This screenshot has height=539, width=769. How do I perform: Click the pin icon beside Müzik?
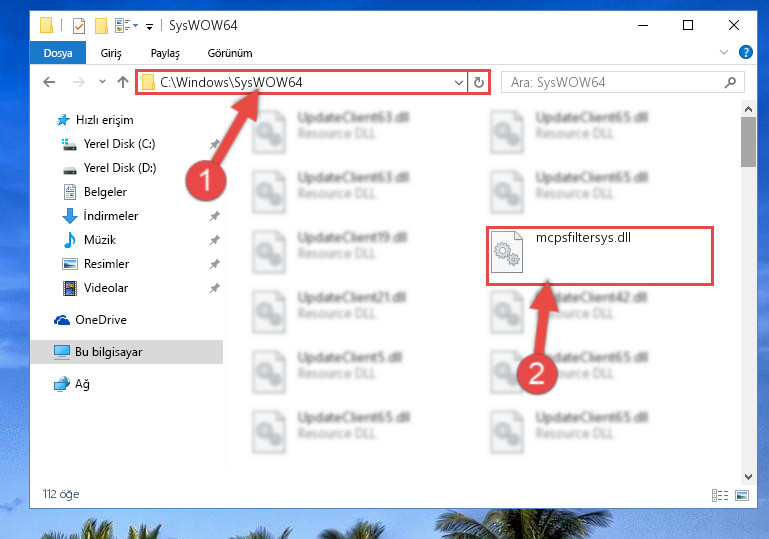pyautogui.click(x=214, y=240)
